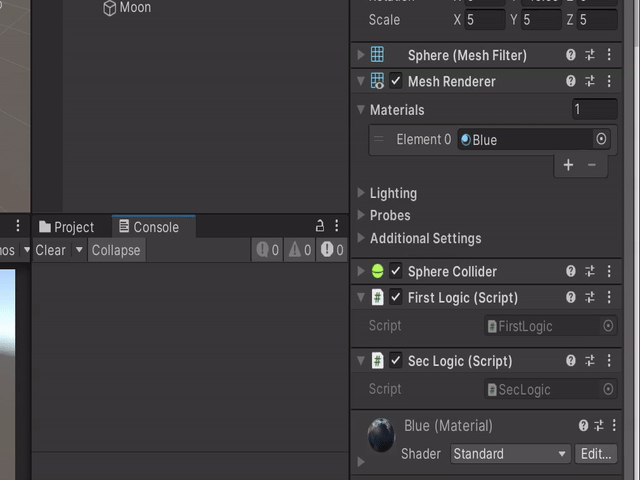640x480 pixels.
Task: Click the Mesh Renderer component icon
Action: [377, 81]
